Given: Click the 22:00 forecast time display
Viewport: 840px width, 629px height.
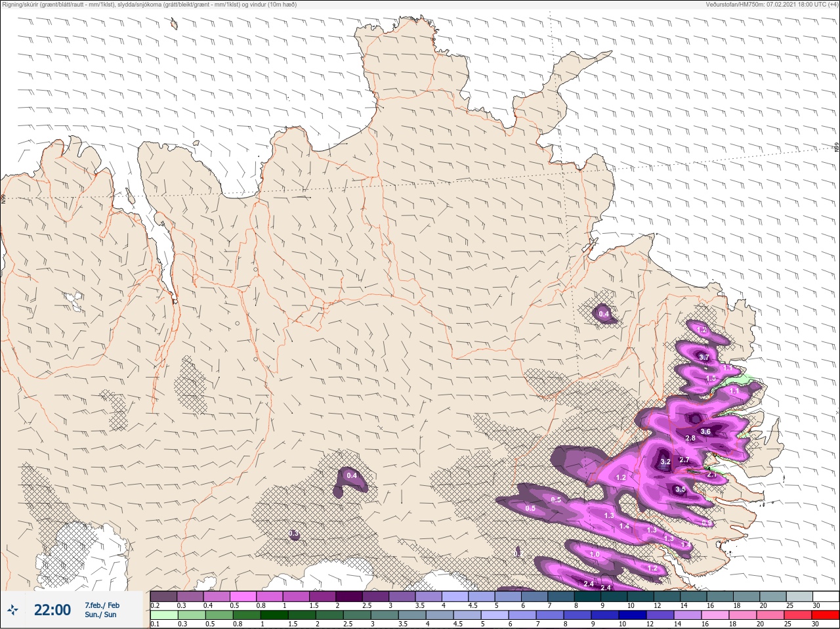Looking at the screenshot, I should 52,610.
